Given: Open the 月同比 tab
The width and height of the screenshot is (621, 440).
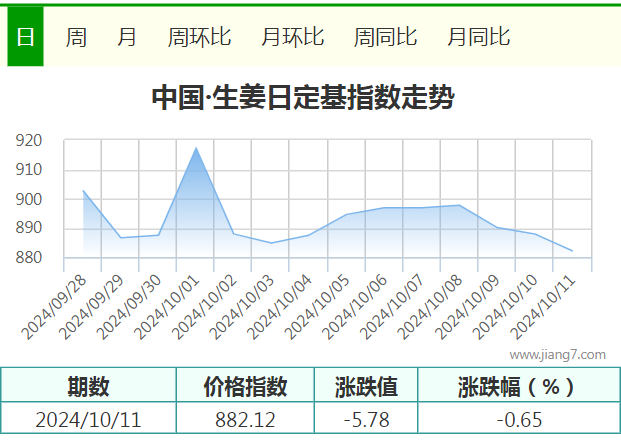Looking at the screenshot, I should [x=479, y=37].
